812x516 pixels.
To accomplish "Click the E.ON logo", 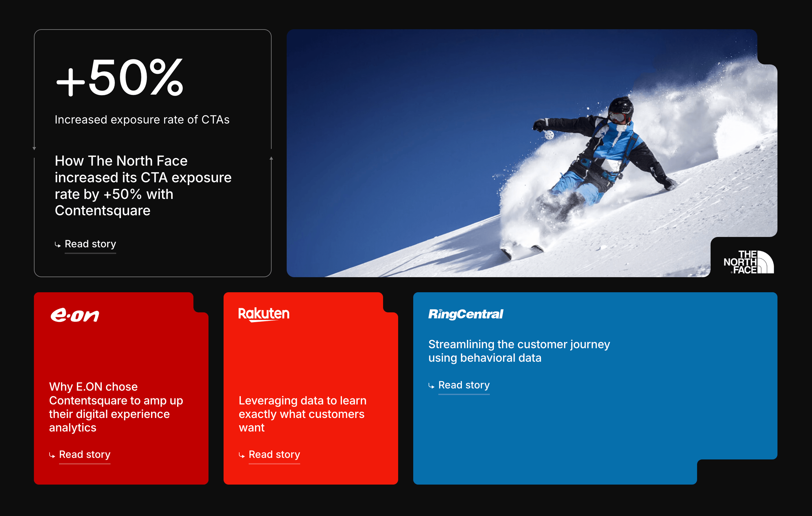I will pos(74,315).
